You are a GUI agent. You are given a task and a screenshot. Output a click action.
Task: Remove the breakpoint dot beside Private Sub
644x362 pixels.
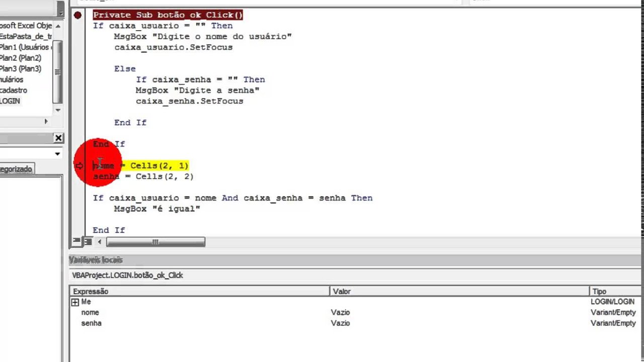tap(77, 15)
